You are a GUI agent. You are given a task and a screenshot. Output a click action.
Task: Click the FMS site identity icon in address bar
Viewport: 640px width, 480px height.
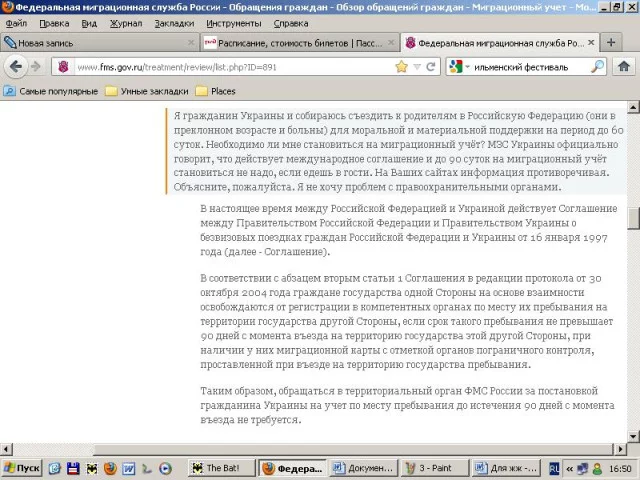63,67
